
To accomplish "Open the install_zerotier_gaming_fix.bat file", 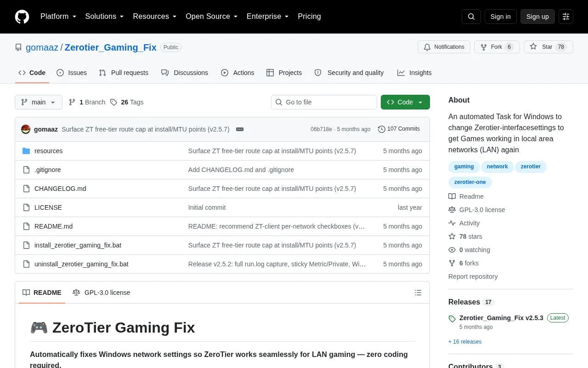I will (78, 245).
